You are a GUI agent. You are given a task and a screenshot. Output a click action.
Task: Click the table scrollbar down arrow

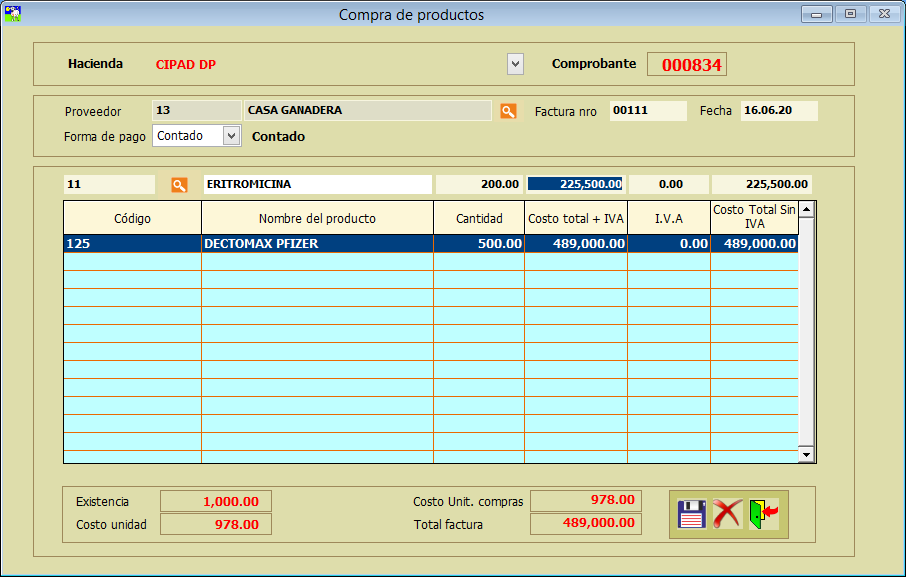806,455
